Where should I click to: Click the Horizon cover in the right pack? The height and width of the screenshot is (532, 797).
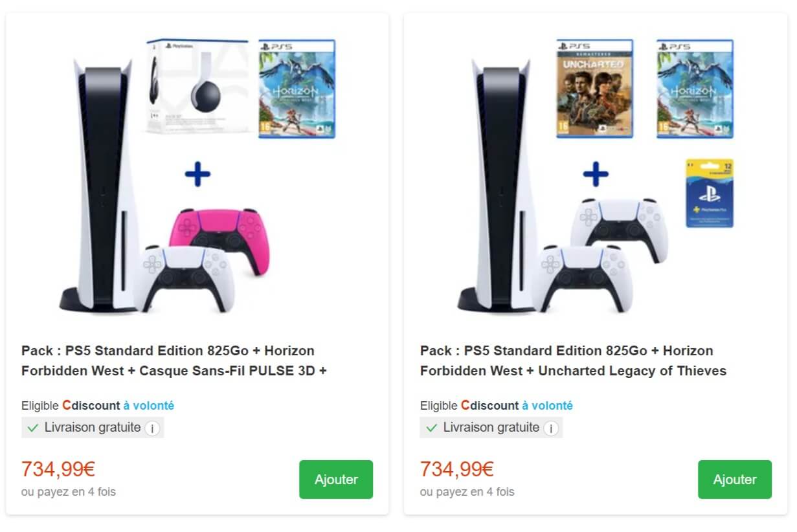pos(695,89)
